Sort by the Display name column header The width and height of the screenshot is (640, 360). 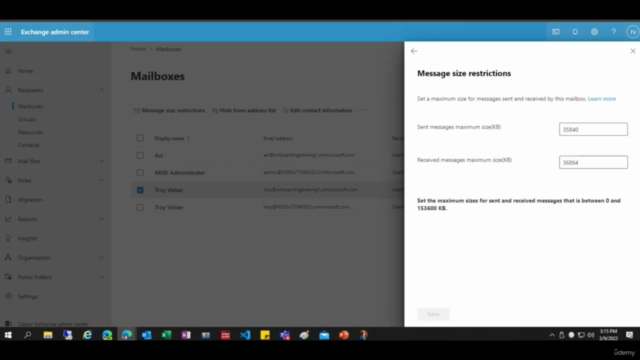click(169, 138)
